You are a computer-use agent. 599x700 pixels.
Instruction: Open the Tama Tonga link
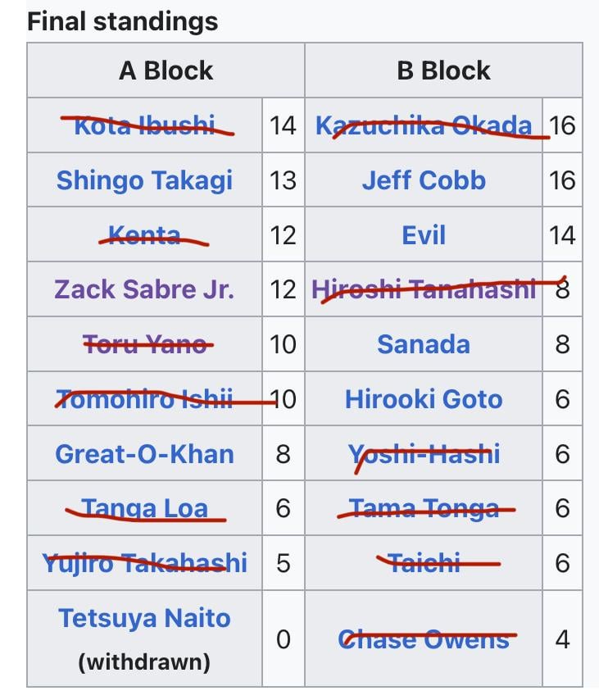[423, 508]
